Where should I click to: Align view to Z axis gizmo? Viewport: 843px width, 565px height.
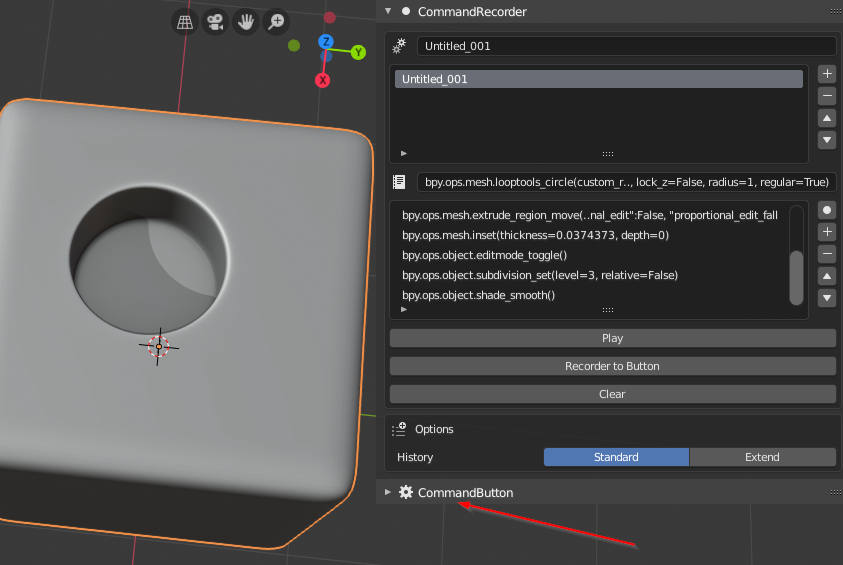pyautogui.click(x=326, y=41)
